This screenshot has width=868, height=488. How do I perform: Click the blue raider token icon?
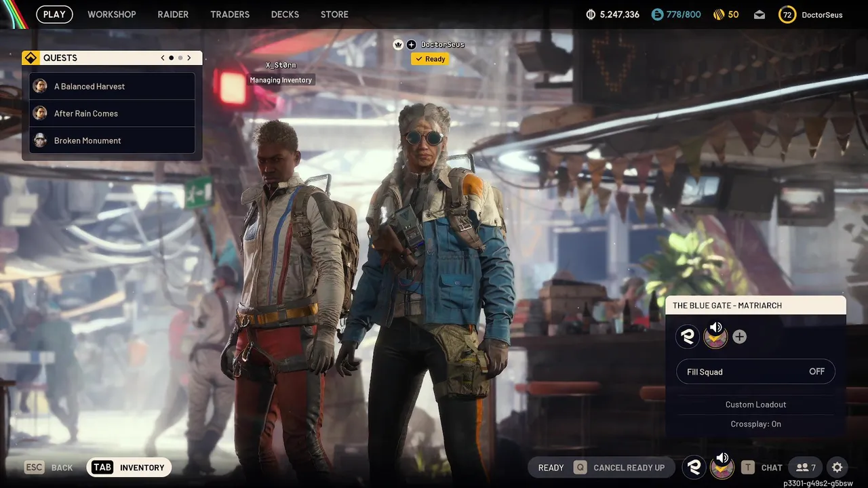(x=657, y=14)
